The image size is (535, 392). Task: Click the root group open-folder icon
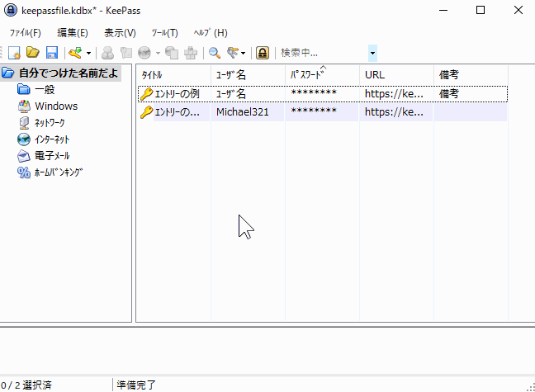point(8,73)
